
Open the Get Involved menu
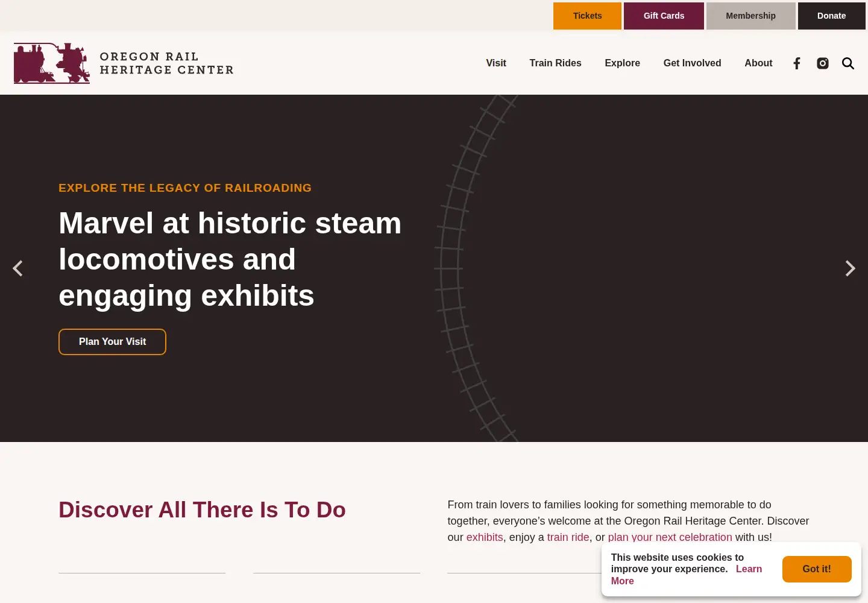point(692,63)
